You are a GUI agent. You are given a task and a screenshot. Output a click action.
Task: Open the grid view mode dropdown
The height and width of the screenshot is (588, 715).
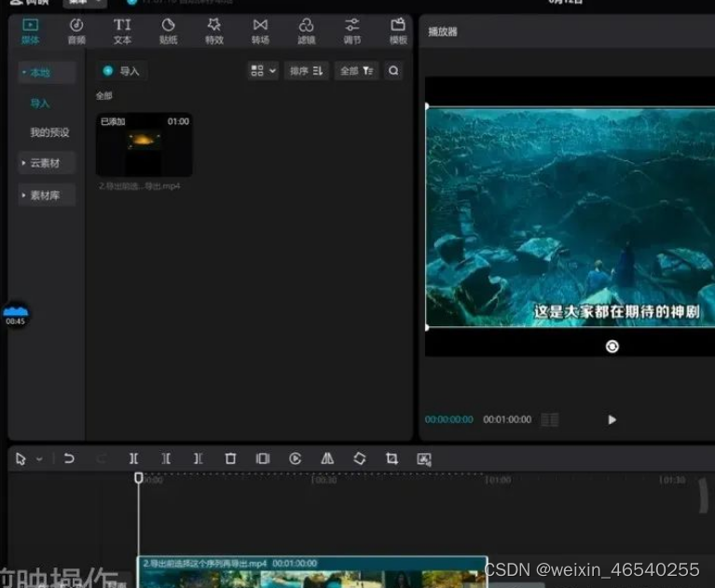click(x=263, y=71)
